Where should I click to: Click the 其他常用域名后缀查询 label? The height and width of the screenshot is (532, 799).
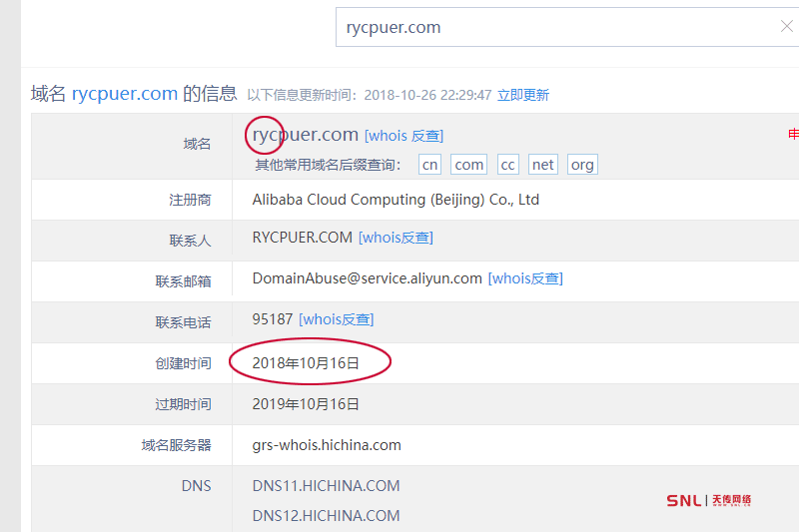point(329,165)
